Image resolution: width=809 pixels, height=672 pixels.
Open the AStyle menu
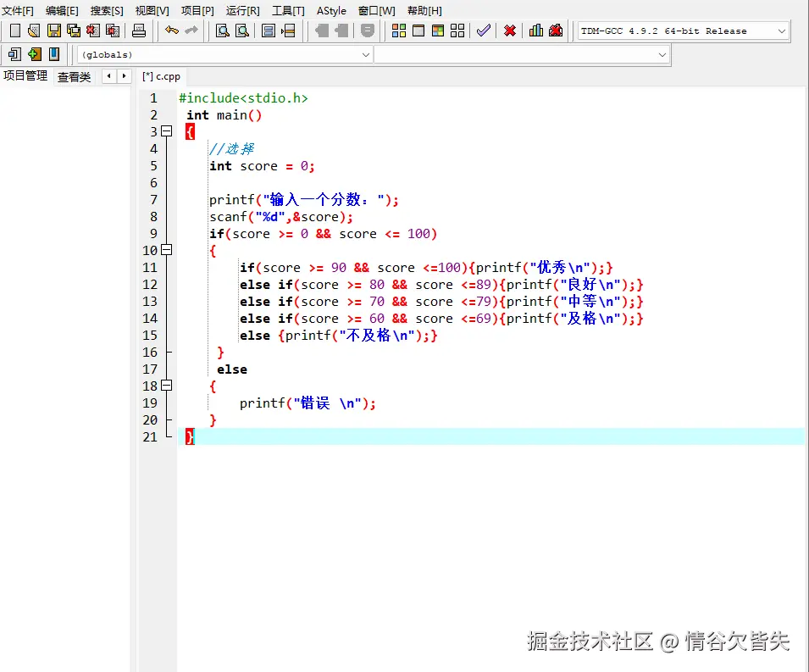click(332, 11)
